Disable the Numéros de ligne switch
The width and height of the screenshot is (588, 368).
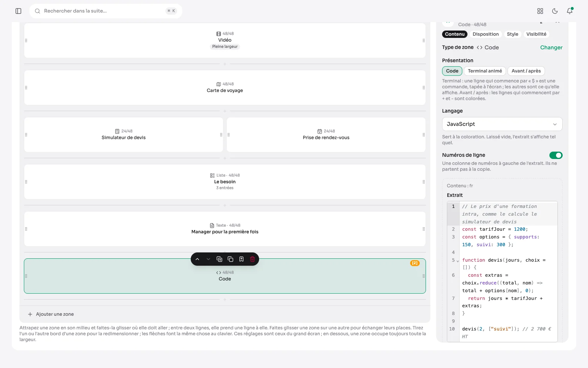click(x=556, y=155)
